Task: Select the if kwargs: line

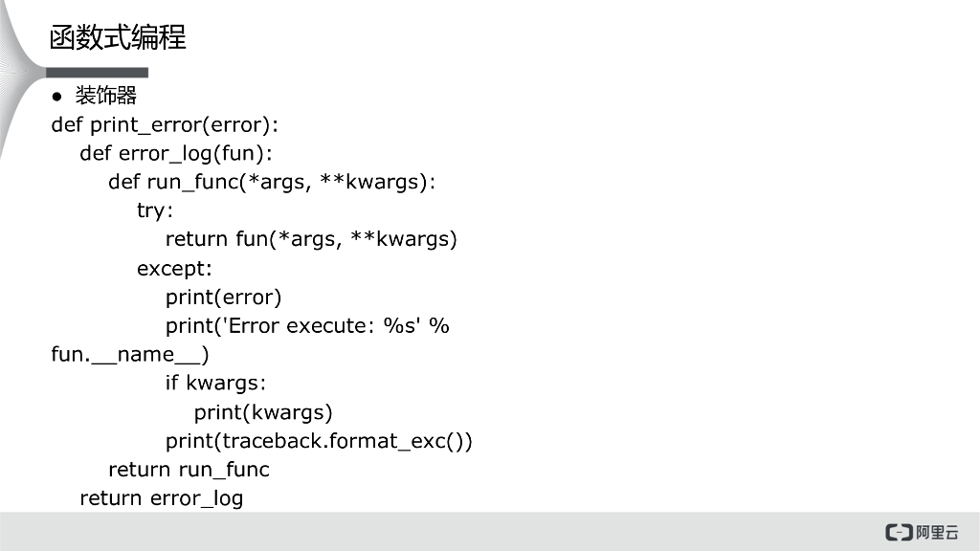Action: tap(215, 384)
